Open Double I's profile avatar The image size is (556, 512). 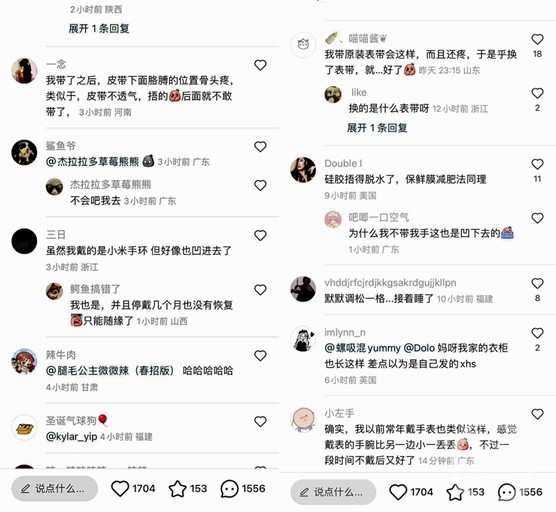[303, 170]
